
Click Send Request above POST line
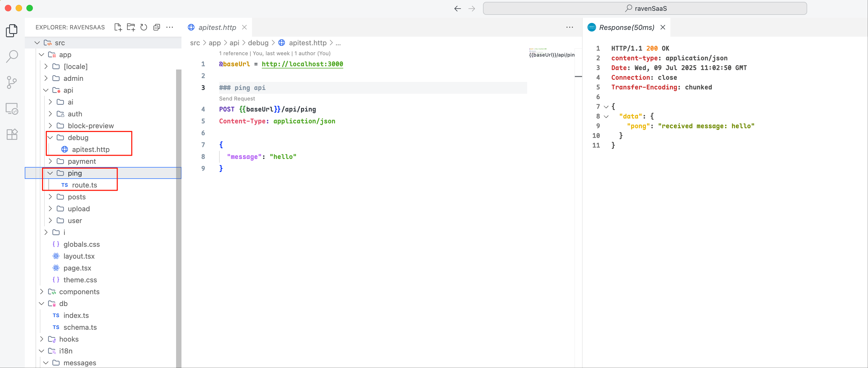[x=237, y=99]
